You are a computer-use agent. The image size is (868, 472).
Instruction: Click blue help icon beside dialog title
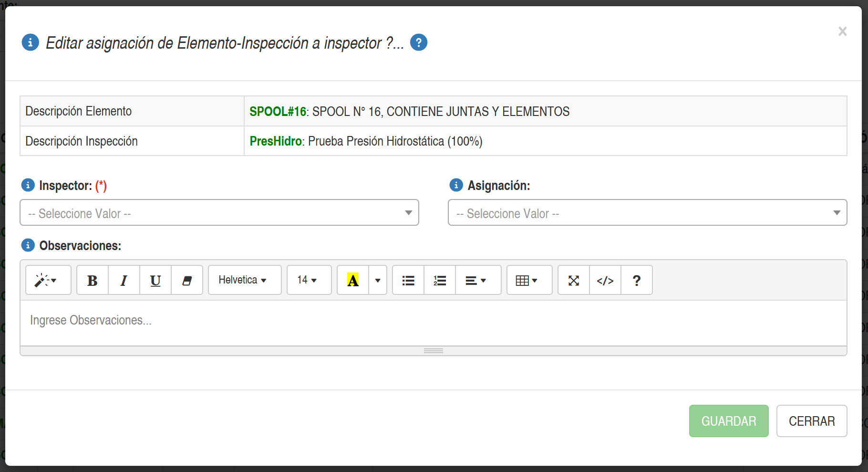click(419, 42)
